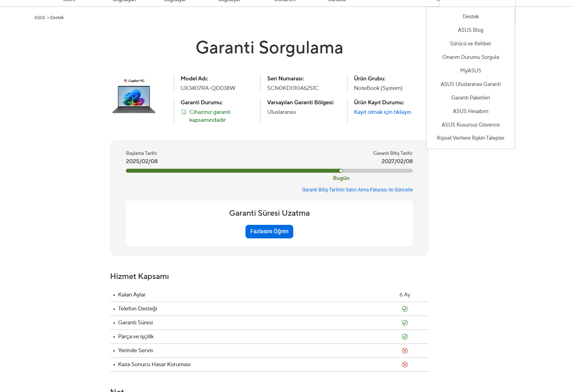This screenshot has width=573, height=392.
Task: Go to Garanti Paketleri in the menu
Action: pos(471,98)
